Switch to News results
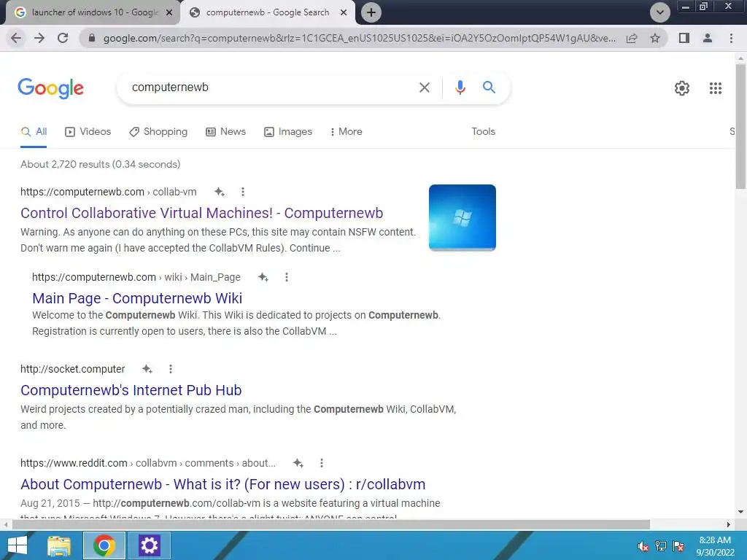747x560 pixels. (x=225, y=132)
